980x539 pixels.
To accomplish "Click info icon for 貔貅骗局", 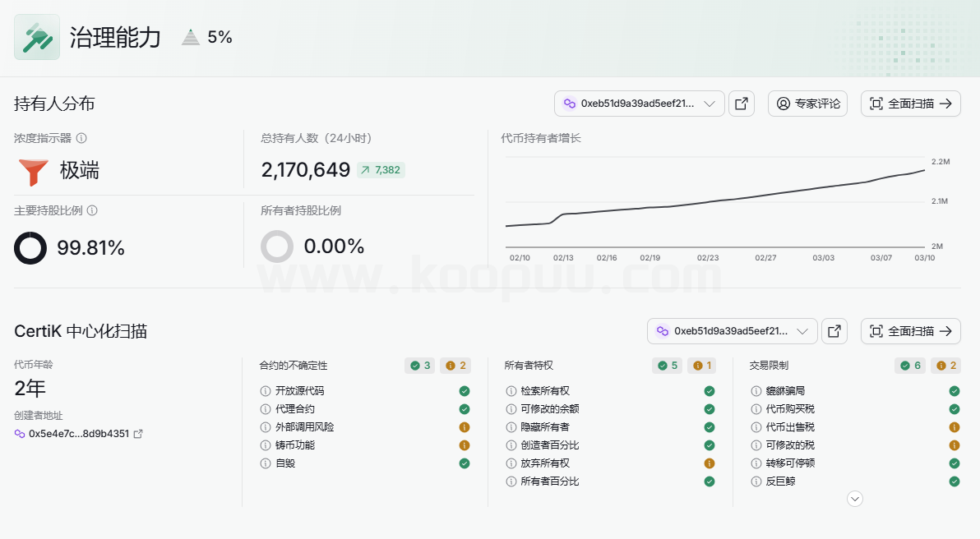I will pos(756,391).
